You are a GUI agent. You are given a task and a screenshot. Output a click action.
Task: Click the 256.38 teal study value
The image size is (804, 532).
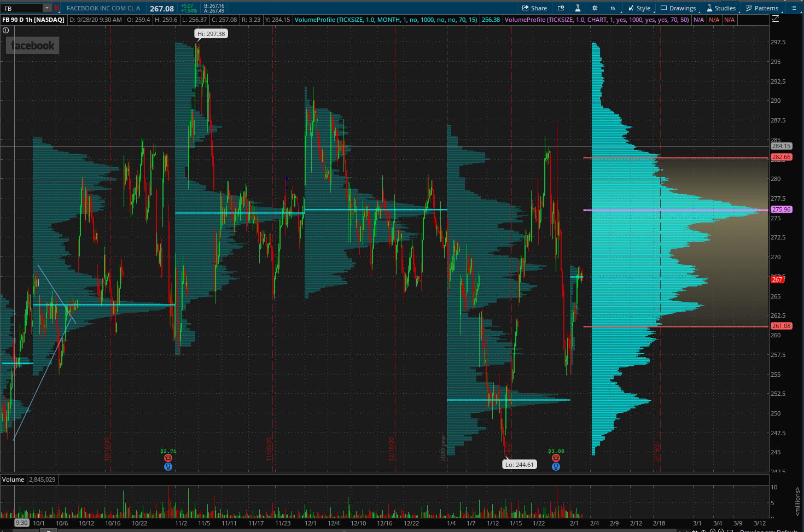pos(491,20)
